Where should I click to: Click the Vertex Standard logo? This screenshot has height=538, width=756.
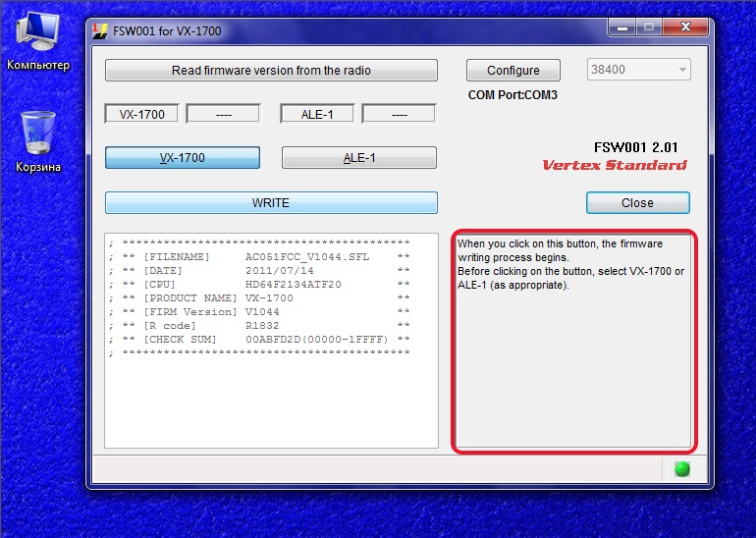pos(615,165)
